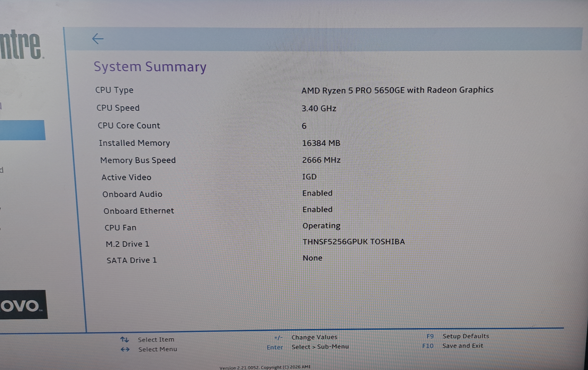The height and width of the screenshot is (370, 588).
Task: Click the core count value 6
Action: point(304,126)
